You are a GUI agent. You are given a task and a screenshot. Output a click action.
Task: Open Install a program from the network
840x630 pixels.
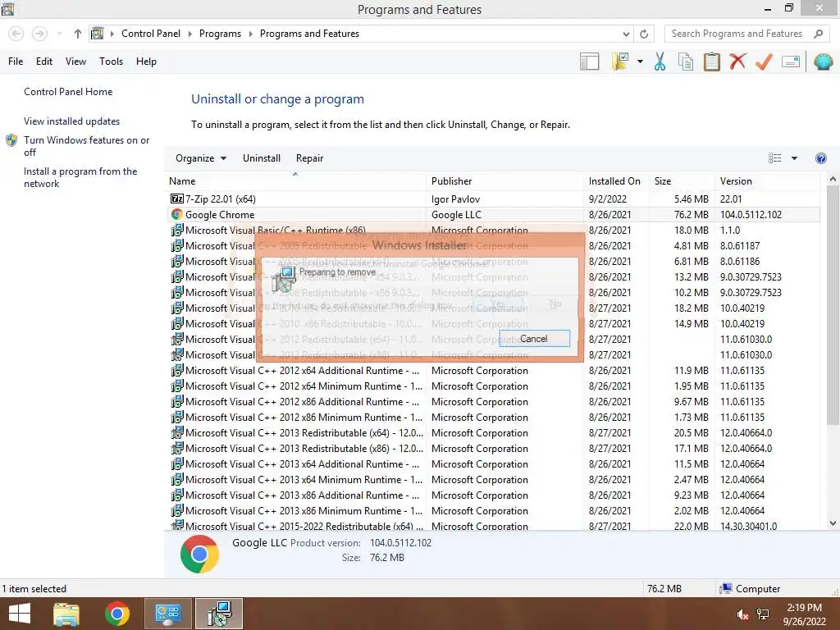(80, 177)
